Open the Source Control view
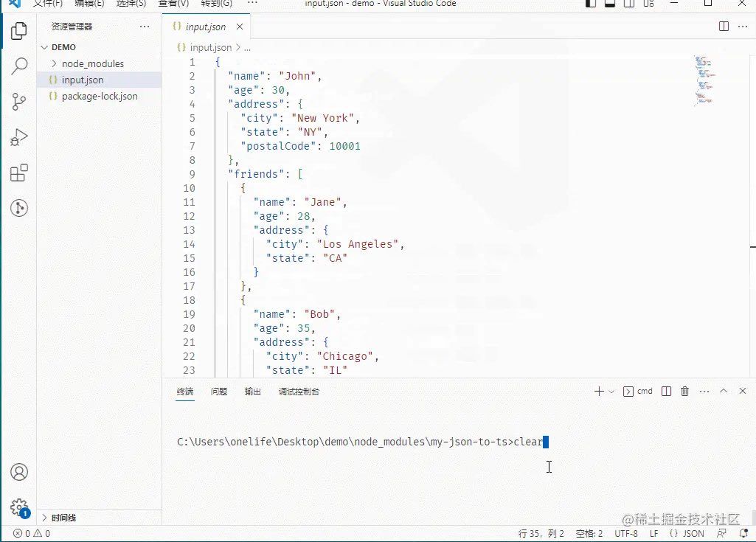Viewport: 756px width, 542px height. [19, 102]
